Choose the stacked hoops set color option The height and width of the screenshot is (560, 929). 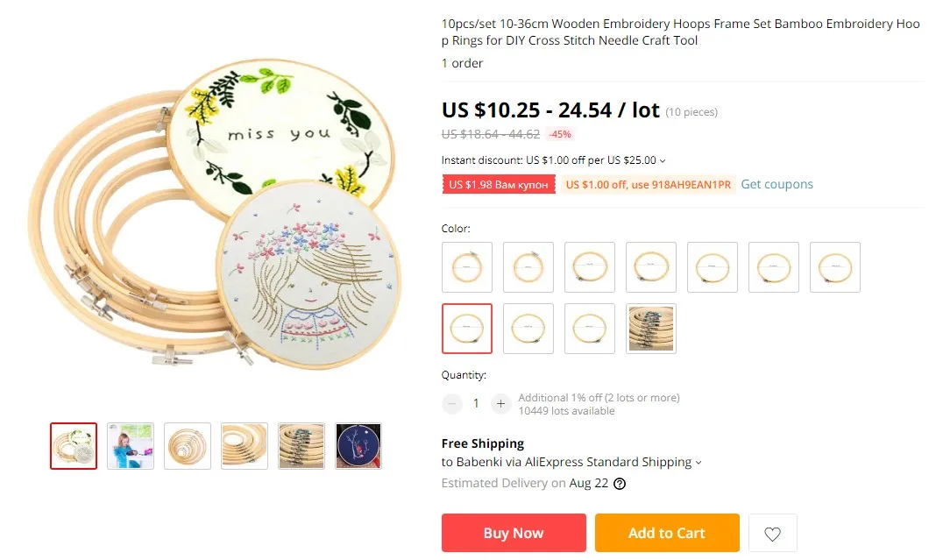pos(651,329)
